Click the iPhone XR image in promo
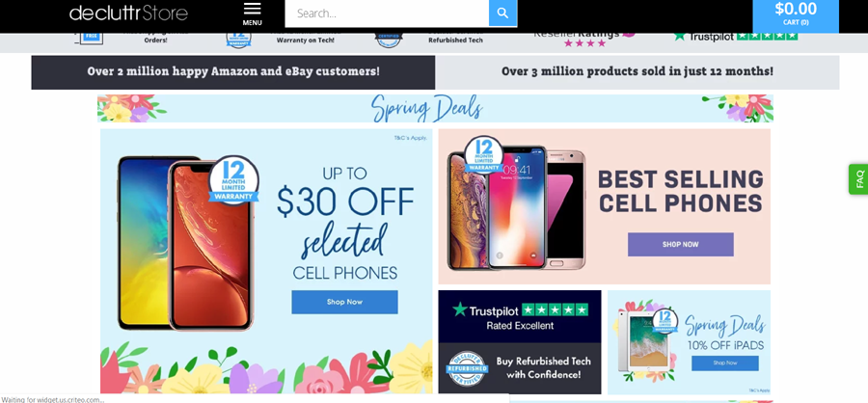 [211, 245]
